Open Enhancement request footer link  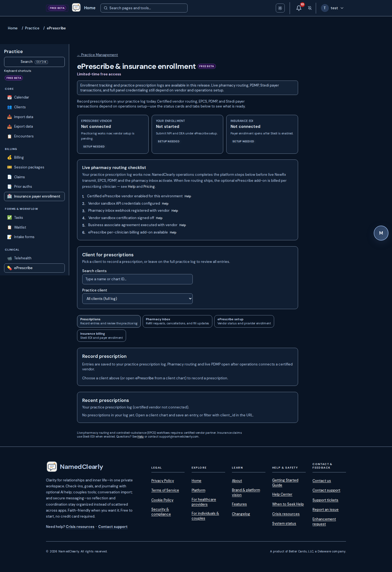click(324, 522)
